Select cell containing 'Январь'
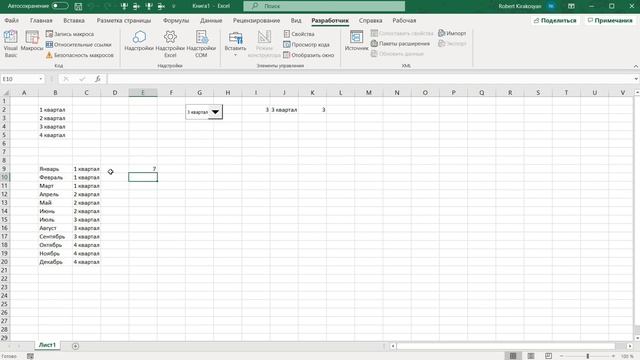640x360 pixels. coord(56,169)
